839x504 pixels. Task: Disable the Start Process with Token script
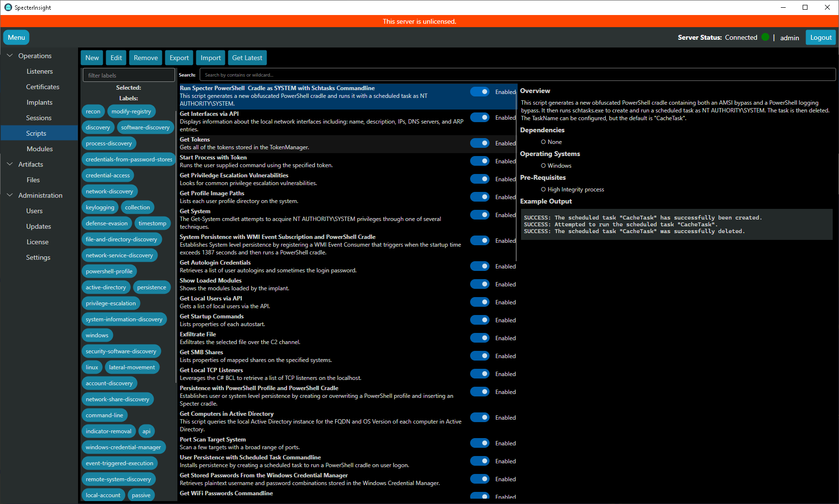(x=480, y=161)
